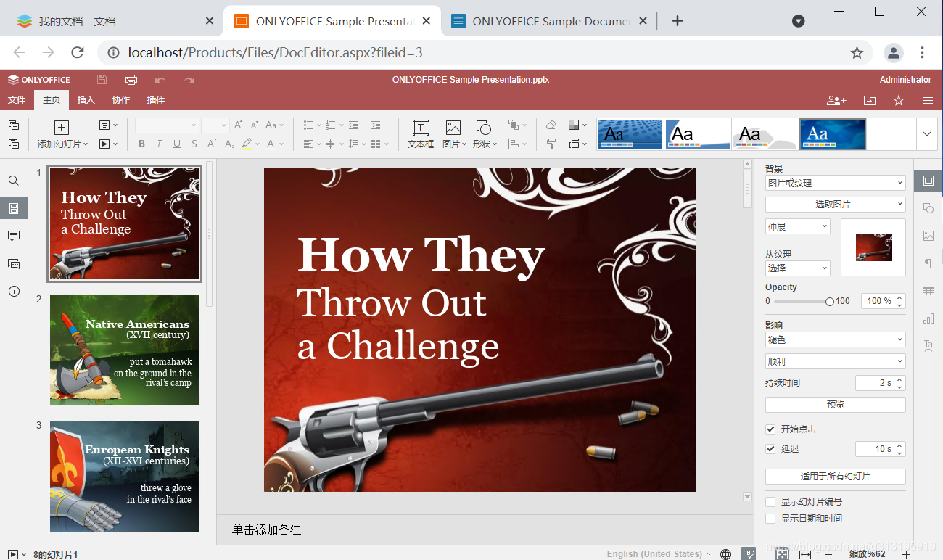Open chat panel in left sidebar
943x560 pixels.
[14, 263]
